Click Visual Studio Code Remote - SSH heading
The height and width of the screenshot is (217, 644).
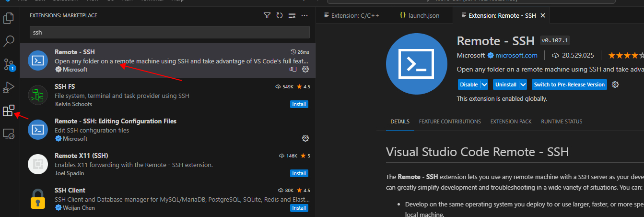pos(477,152)
